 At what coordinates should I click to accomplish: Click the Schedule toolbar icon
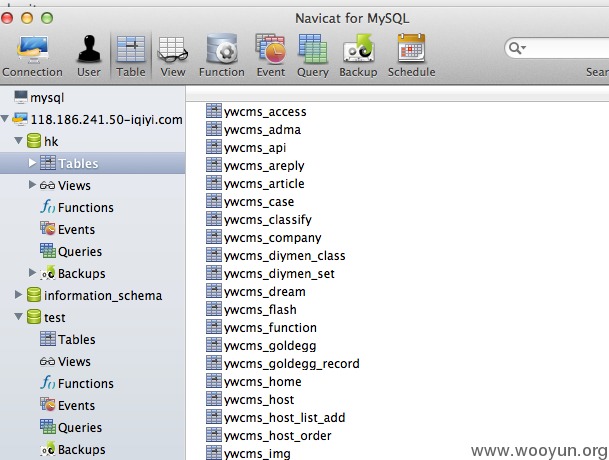[411, 56]
